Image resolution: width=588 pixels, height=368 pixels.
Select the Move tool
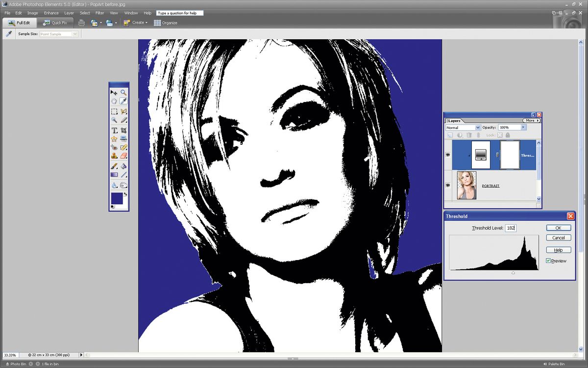(x=114, y=92)
